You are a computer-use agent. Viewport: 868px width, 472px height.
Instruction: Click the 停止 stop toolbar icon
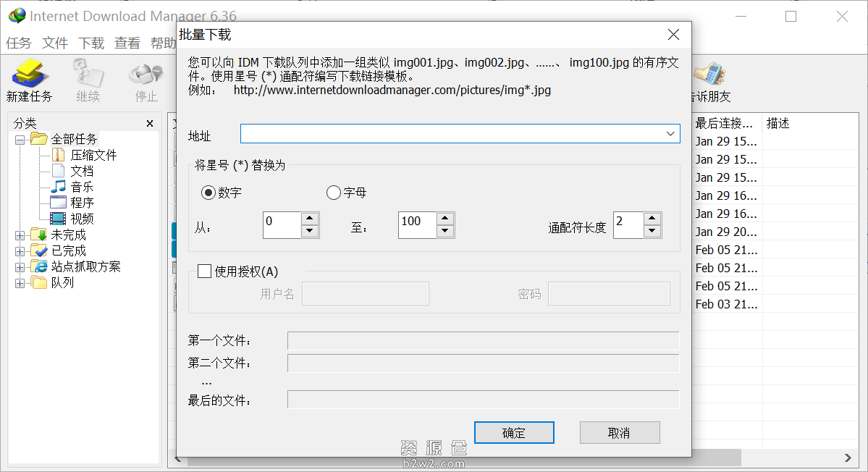point(146,75)
